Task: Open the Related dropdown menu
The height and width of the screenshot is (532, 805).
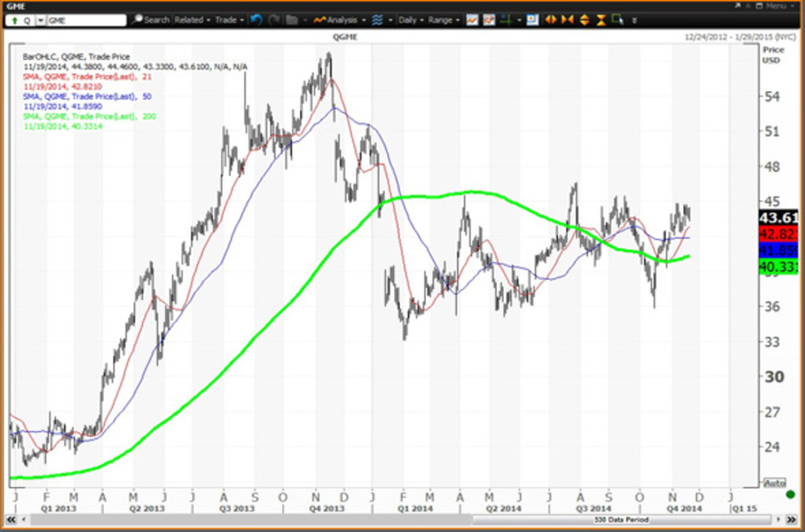Action: 192,20
